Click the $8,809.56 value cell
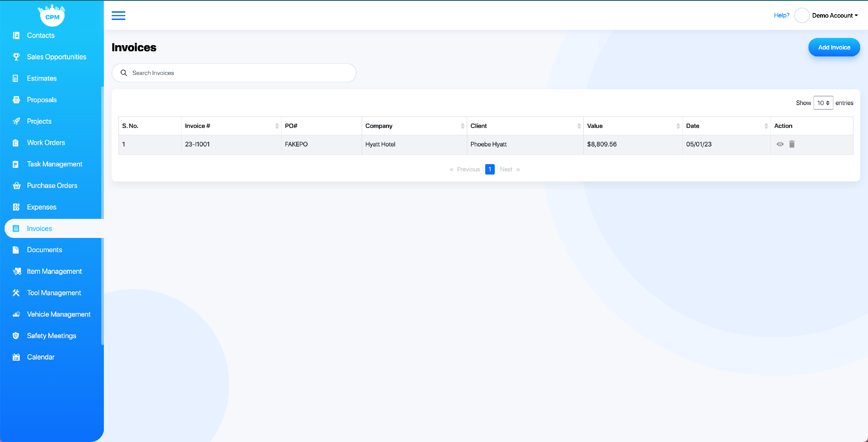 [633, 144]
